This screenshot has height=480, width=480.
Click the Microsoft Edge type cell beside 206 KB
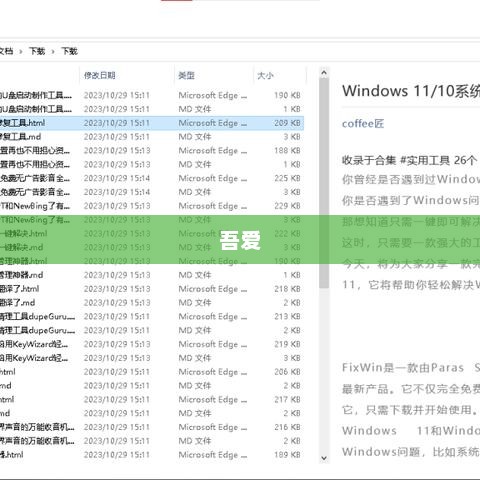click(x=213, y=372)
